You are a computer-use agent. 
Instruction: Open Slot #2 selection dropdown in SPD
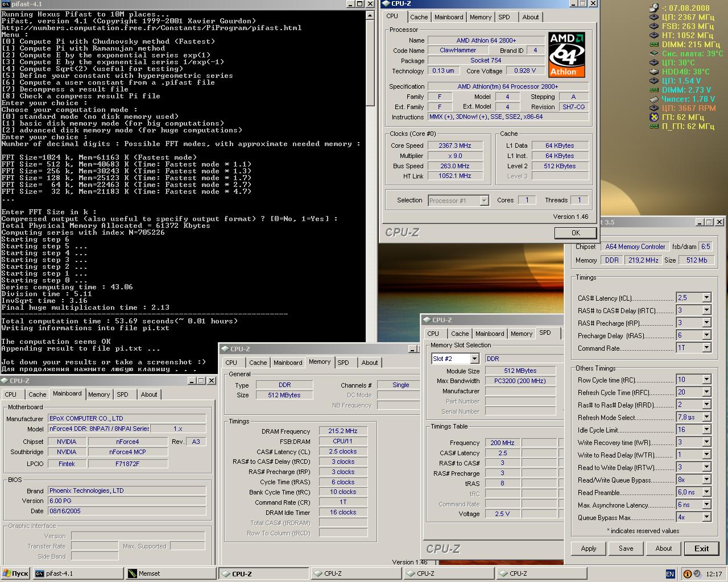click(474, 359)
